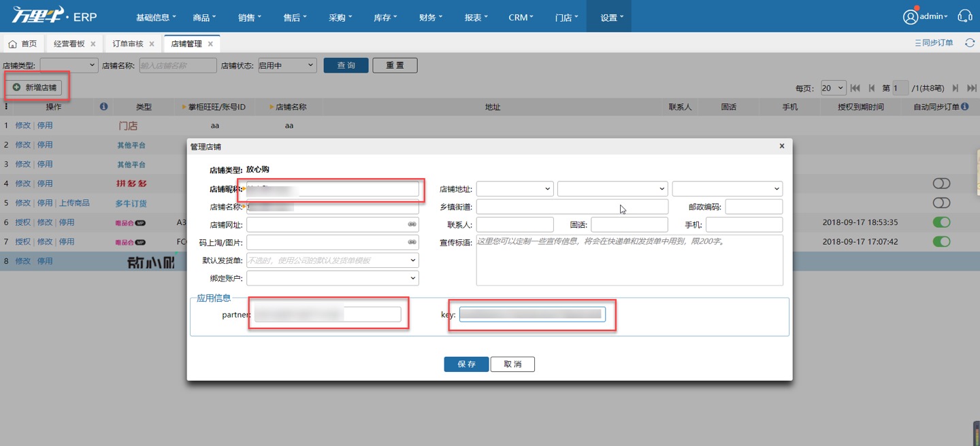The width and height of the screenshot is (980, 446).
Task: Close the 管理店铺 dialog with X
Action: (782, 146)
